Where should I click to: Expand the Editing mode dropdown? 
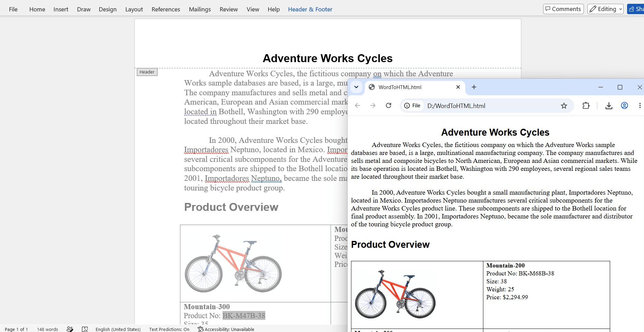coord(605,9)
